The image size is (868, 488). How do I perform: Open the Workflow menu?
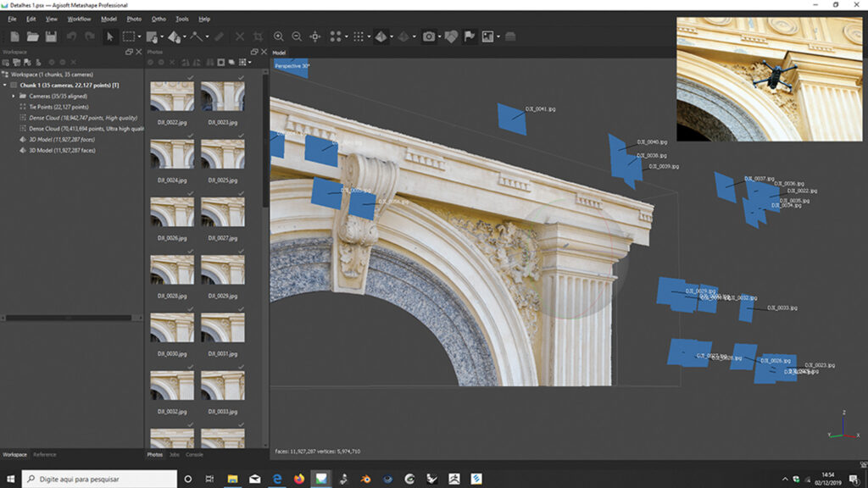click(79, 19)
